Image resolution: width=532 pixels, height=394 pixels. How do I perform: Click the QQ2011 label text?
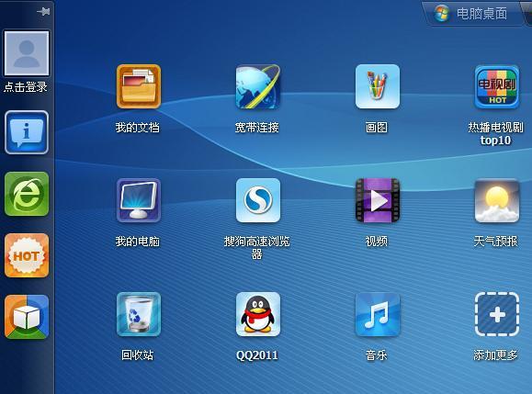[x=257, y=355]
